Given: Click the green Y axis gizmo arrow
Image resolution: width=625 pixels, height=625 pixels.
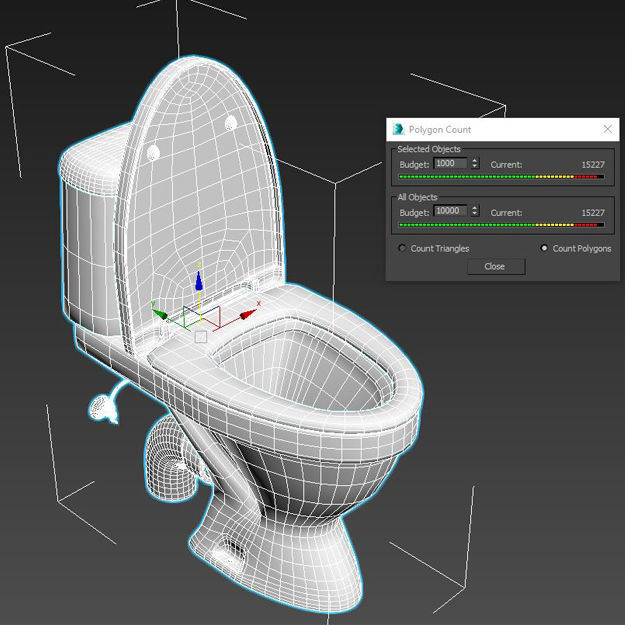Looking at the screenshot, I should coord(160,314).
